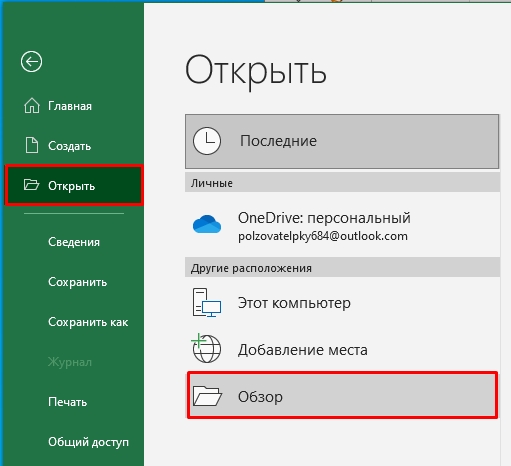Open the Печать page
This screenshot has width=511, height=466.
[67, 402]
